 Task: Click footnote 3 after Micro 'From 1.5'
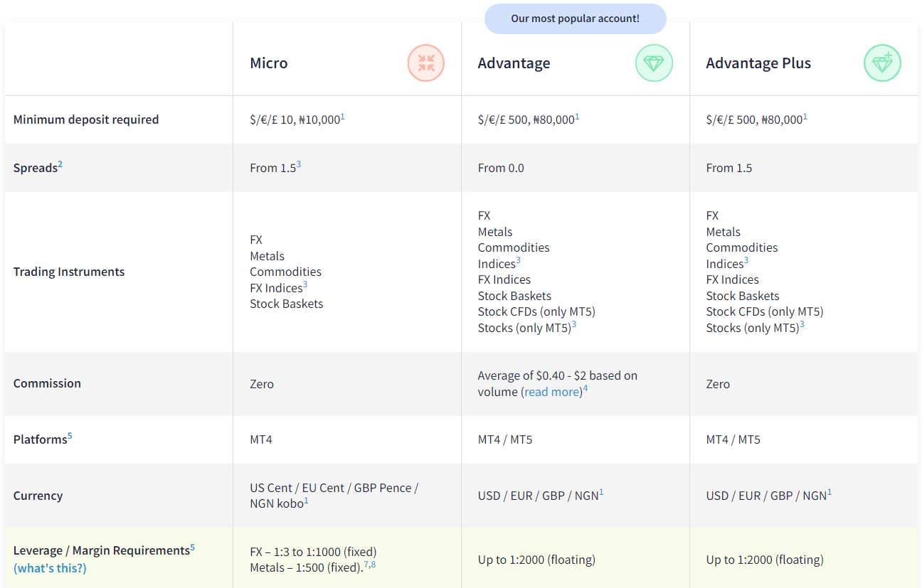[299, 164]
